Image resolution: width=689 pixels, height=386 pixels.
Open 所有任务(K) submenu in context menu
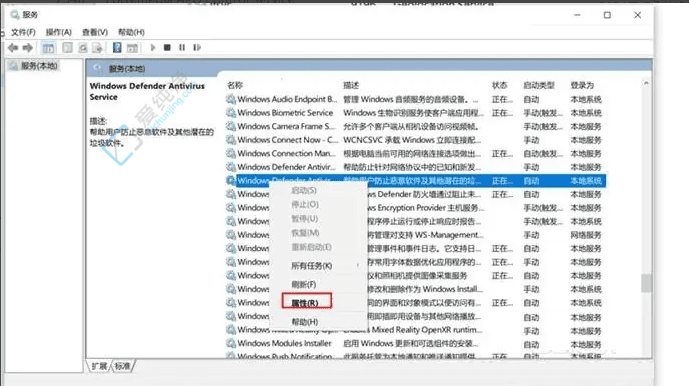[x=312, y=266]
